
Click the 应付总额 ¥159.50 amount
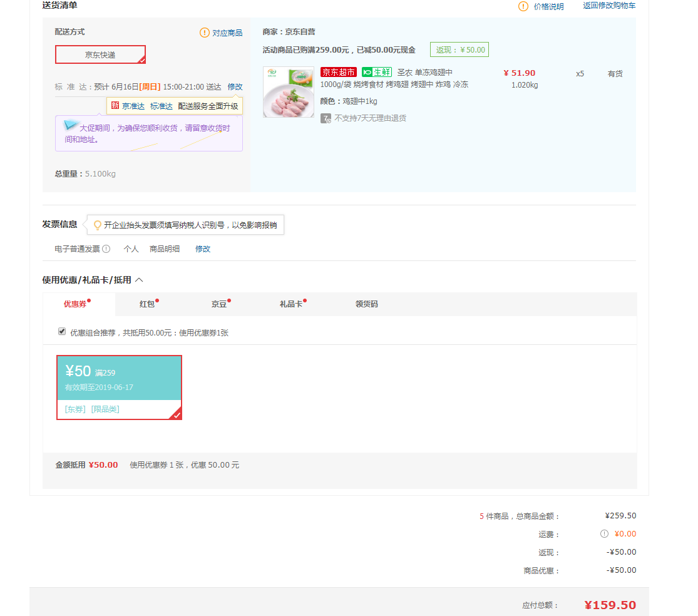(610, 605)
